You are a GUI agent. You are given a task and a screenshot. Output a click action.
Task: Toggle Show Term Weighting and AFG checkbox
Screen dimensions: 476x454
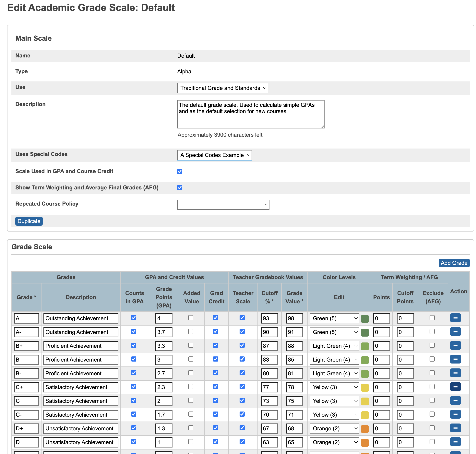[x=180, y=188]
